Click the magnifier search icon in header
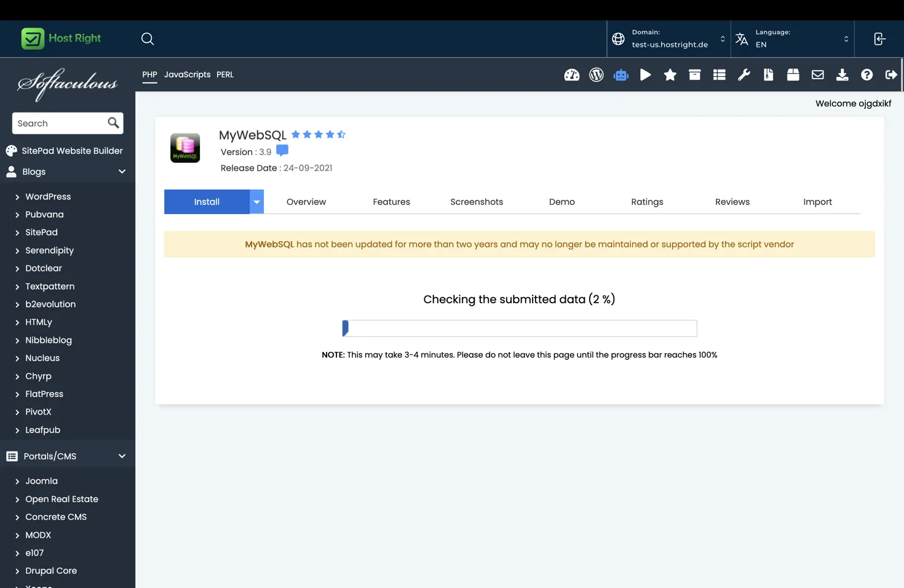Viewport: 904px width, 588px height. click(x=148, y=39)
